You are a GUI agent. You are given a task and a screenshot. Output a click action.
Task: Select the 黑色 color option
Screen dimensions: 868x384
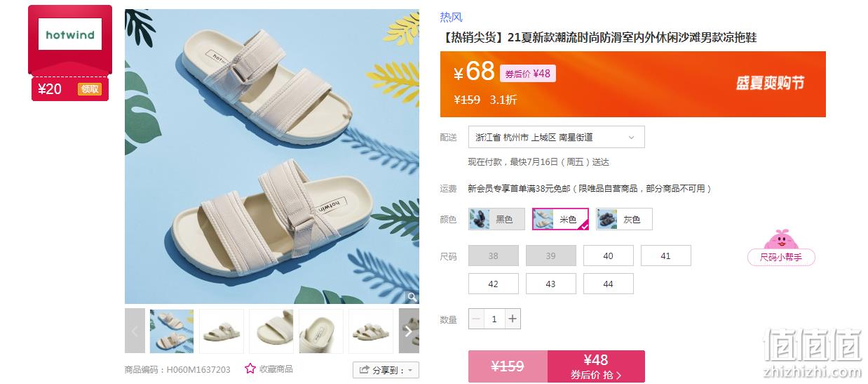pyautogui.click(x=494, y=219)
